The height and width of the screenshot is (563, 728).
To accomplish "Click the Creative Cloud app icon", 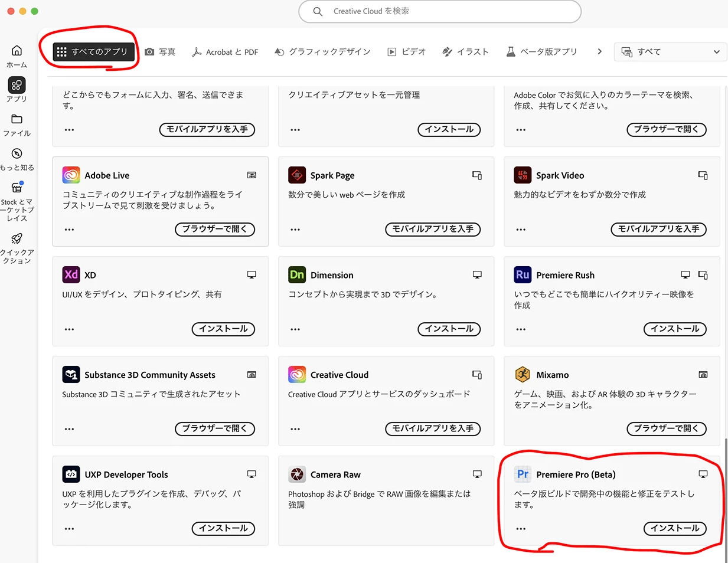I will (x=297, y=375).
